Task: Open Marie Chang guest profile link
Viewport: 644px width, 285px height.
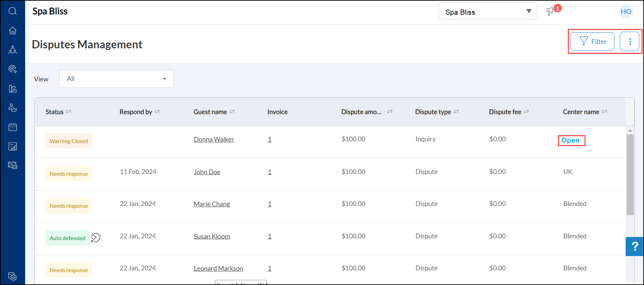Action: pyautogui.click(x=212, y=204)
